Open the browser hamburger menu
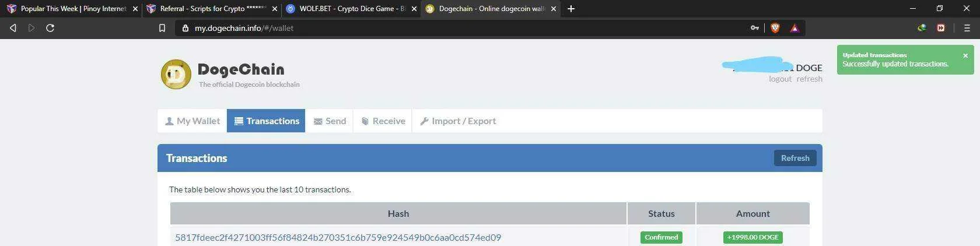This screenshot has height=246, width=980. tap(967, 28)
